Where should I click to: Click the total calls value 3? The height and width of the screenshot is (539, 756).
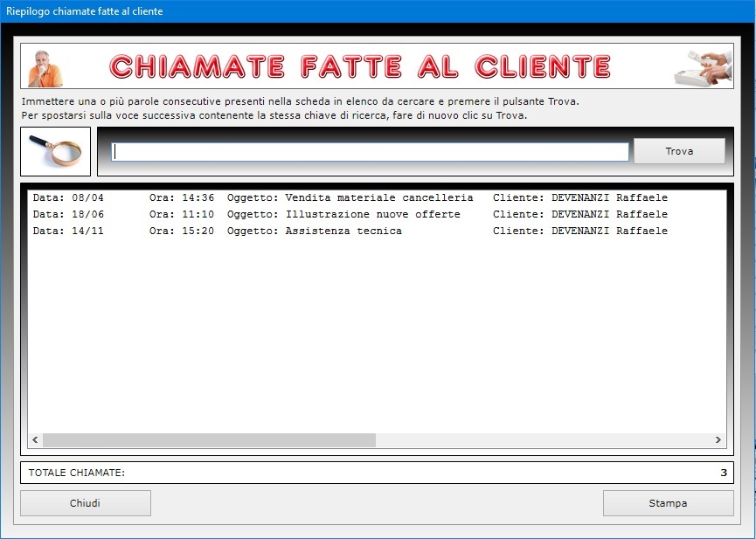click(723, 473)
